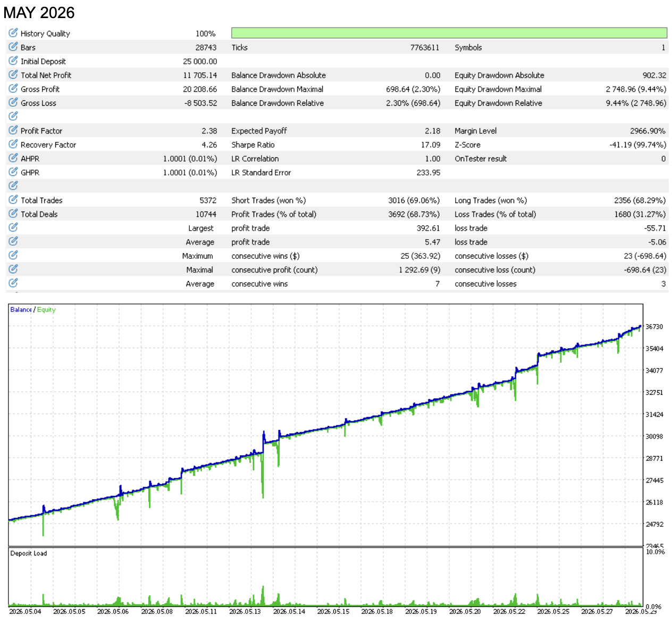The width and height of the screenshot is (672, 624).
Task: Click the 2026.05.13 date on the time axis
Action: [245, 612]
